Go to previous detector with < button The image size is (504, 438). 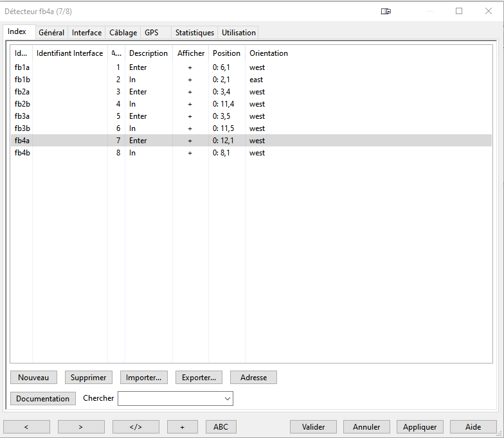point(26,426)
